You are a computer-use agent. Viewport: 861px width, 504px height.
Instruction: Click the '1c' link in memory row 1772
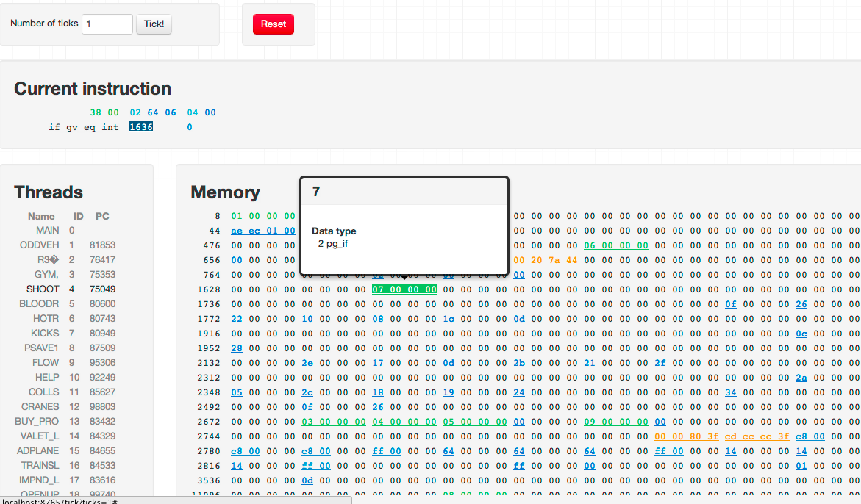coord(449,319)
